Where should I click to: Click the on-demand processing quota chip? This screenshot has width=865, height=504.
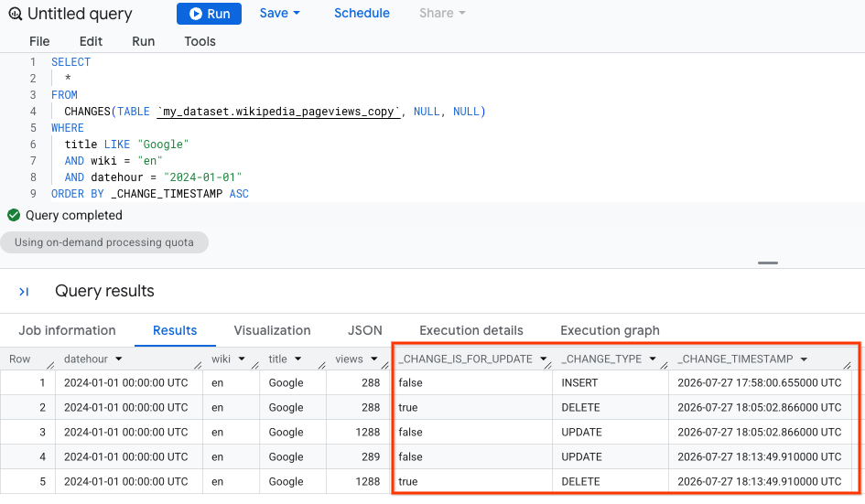pos(104,242)
